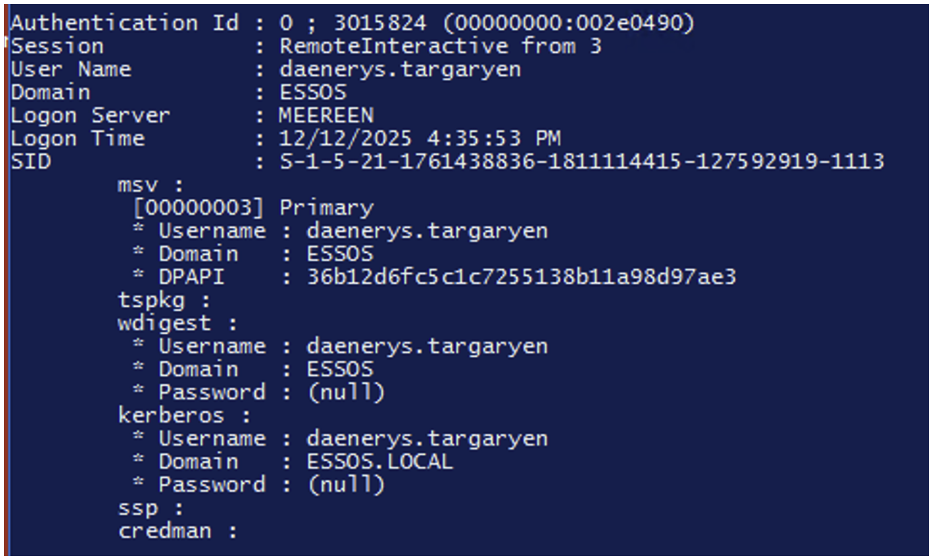Click the SID value starting S-1-5-21
This screenshot has height=560, width=938.
coord(581,162)
